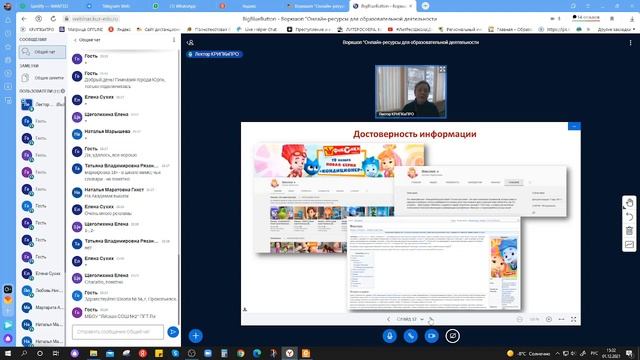Viewport: 640px width, 360px height.
Task: Open user list settings gear
Action: point(63,91)
